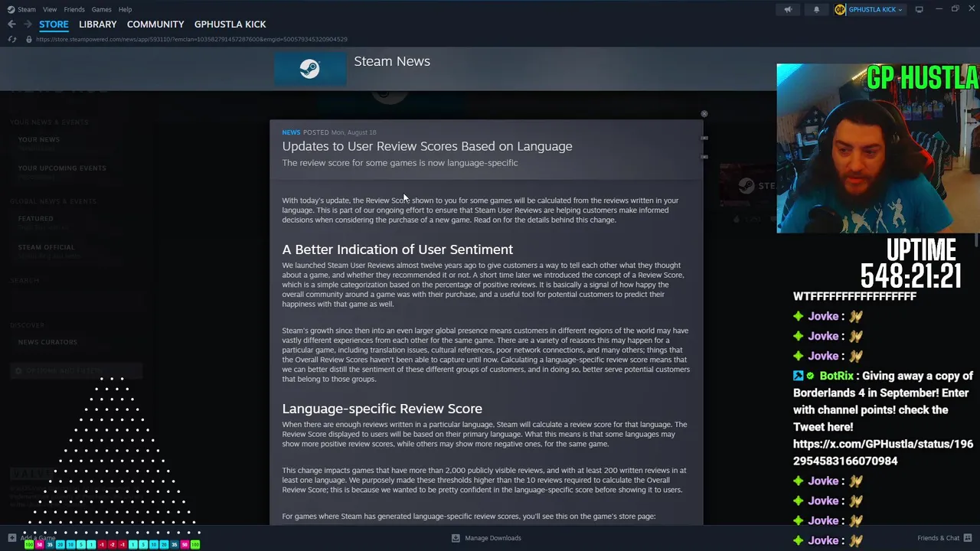Open the Friends menu
This screenshot has height=551, width=980.
(74, 9)
